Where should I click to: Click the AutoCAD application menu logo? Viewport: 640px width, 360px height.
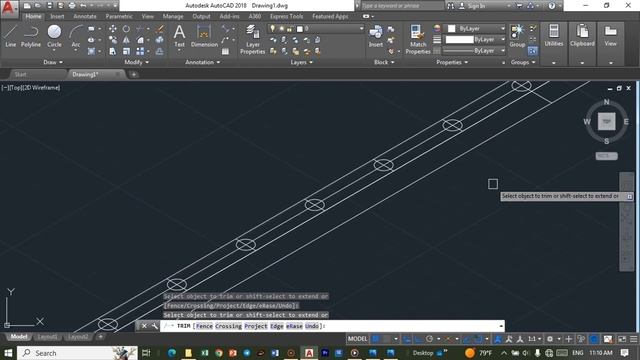pos(9,8)
